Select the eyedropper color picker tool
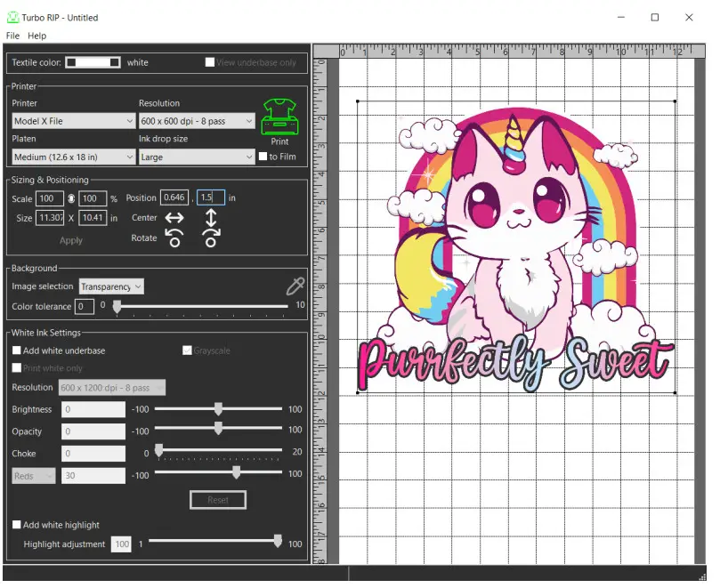 (x=295, y=286)
